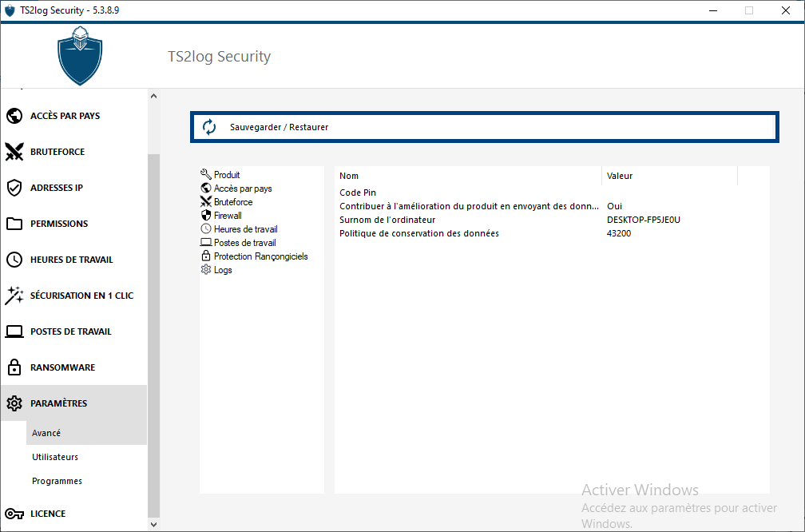The image size is (805, 532).
Task: Click the globe icon for Accès par pays in sidebar
Action: click(14, 116)
